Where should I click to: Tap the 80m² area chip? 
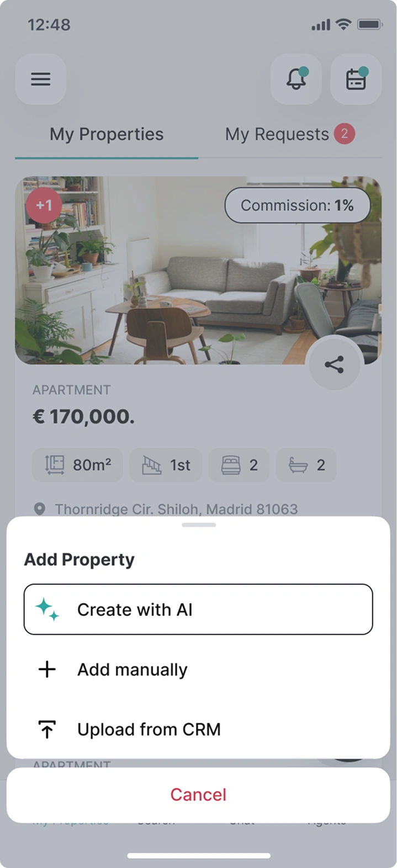tap(77, 465)
